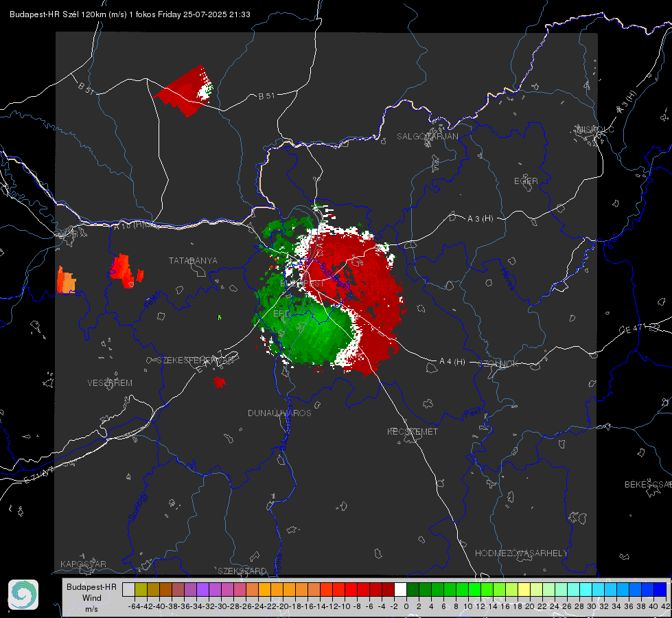Screen dimensions: 672x618
Task: Click the SZÉKESFEHÉRVÁR city label
Action: pos(196,360)
